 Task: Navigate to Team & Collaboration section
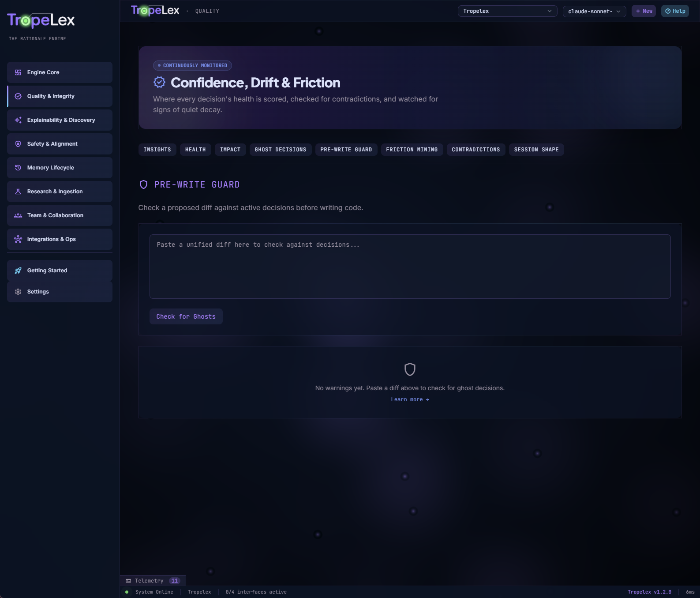60,215
